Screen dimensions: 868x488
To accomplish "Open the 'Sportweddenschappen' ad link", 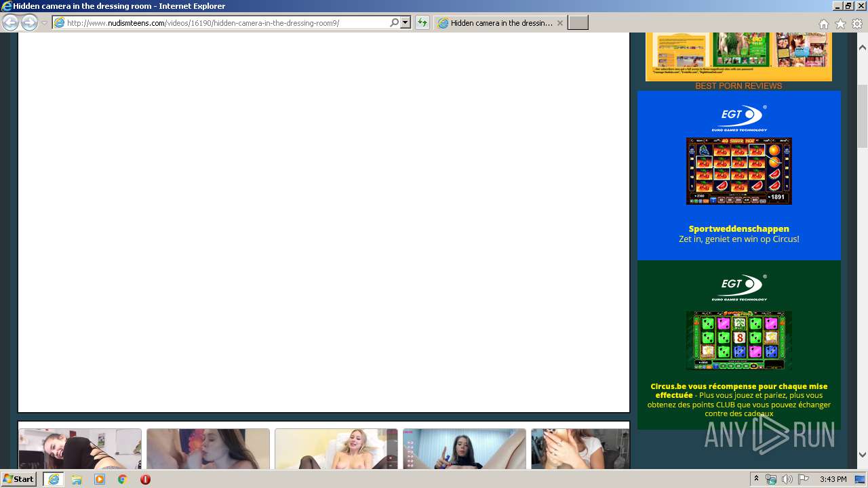I will pos(739,228).
